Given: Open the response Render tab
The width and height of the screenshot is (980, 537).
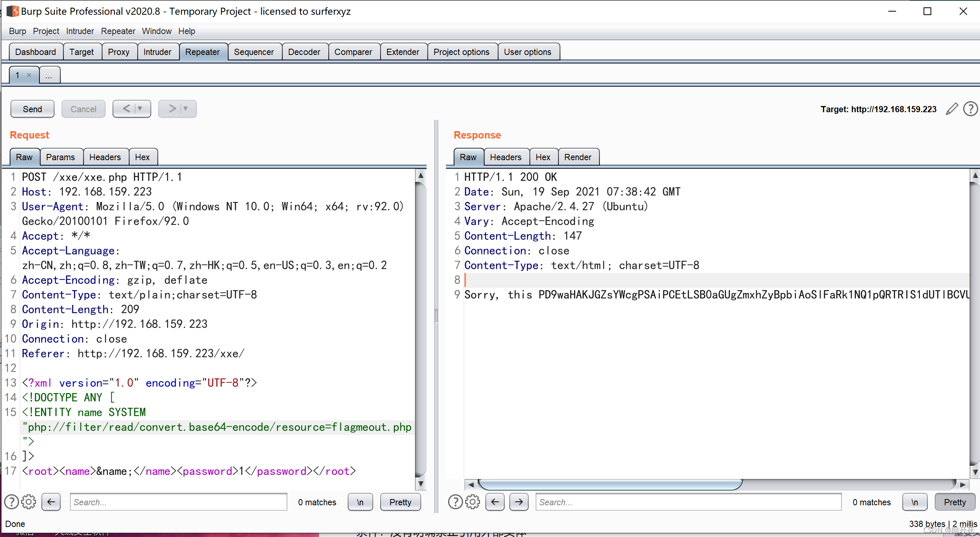Looking at the screenshot, I should coord(577,157).
